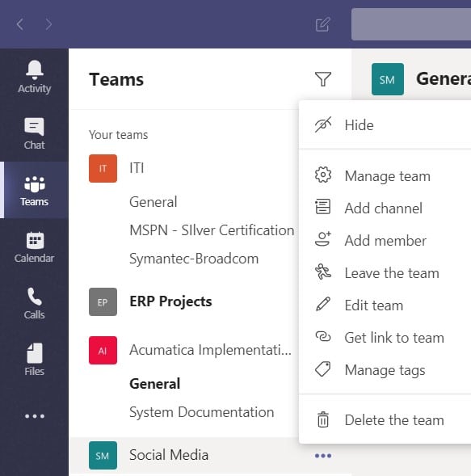
Task: Expand the ERP Projects team
Action: tap(170, 301)
